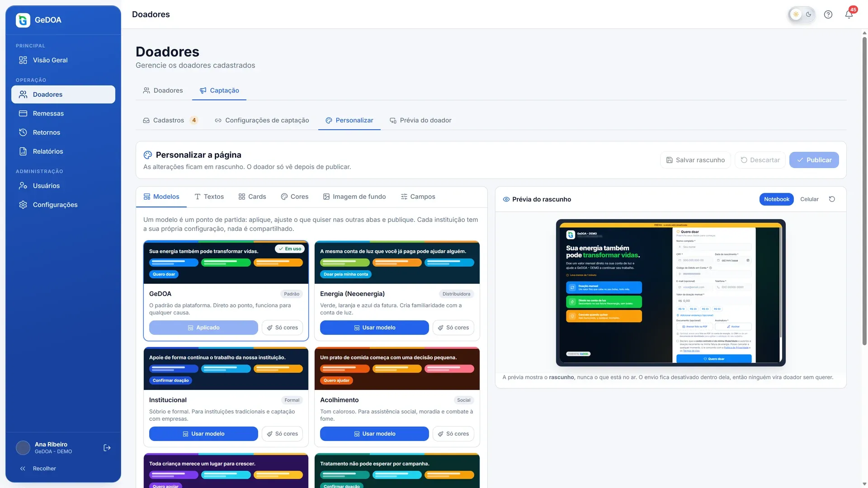
Task: Click the Configurações gear icon
Action: [x=23, y=205]
